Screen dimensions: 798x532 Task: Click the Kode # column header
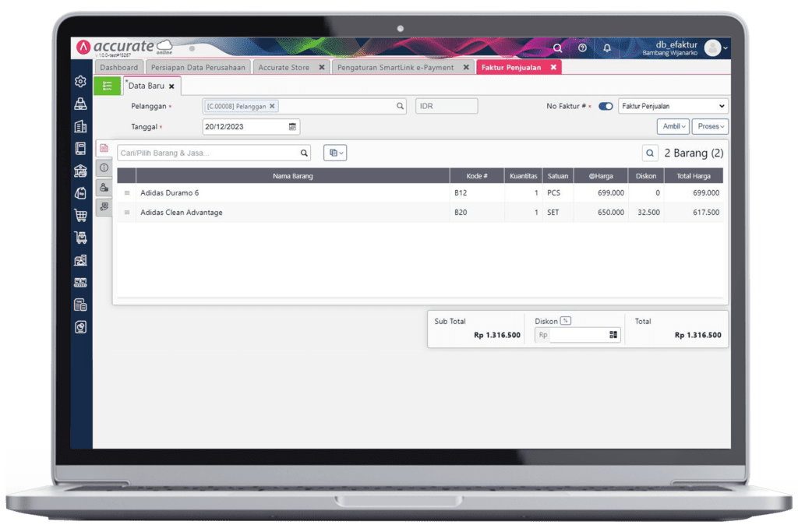coord(477,176)
